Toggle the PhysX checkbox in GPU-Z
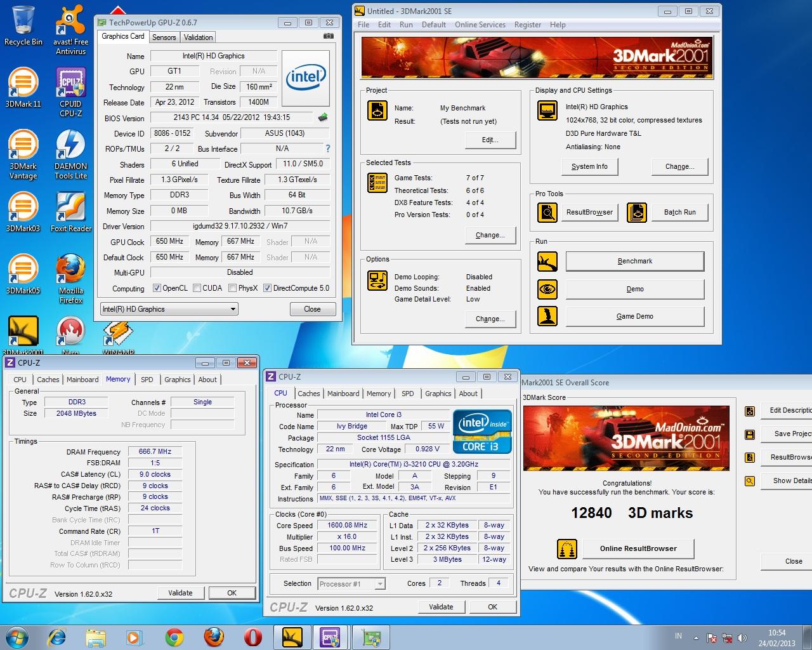812x650 pixels. (233, 288)
